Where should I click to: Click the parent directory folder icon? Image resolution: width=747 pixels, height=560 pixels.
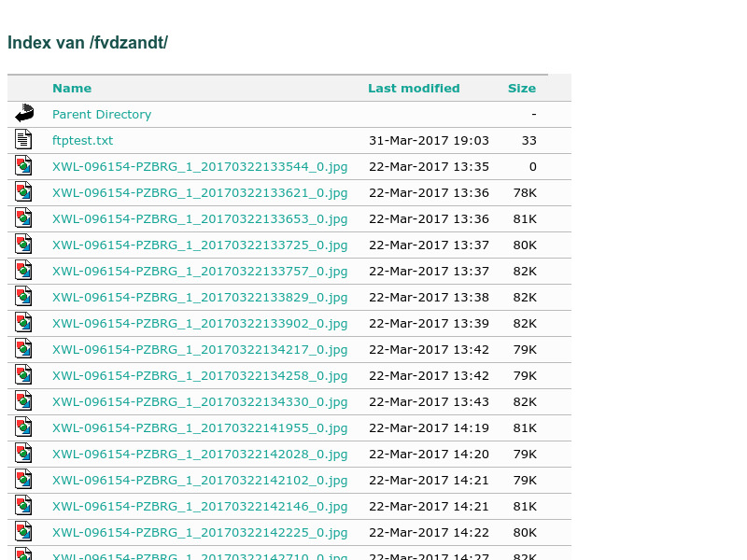click(x=23, y=112)
